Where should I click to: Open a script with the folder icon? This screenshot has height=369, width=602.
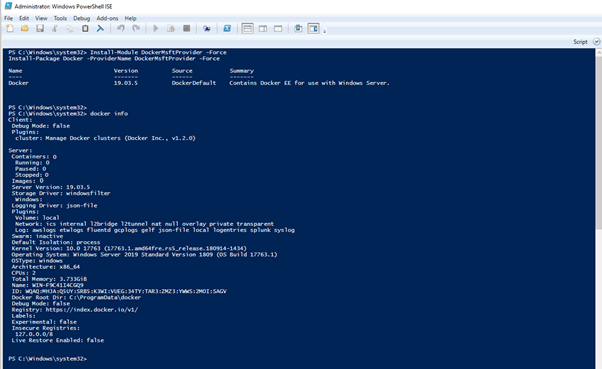pos(25,28)
